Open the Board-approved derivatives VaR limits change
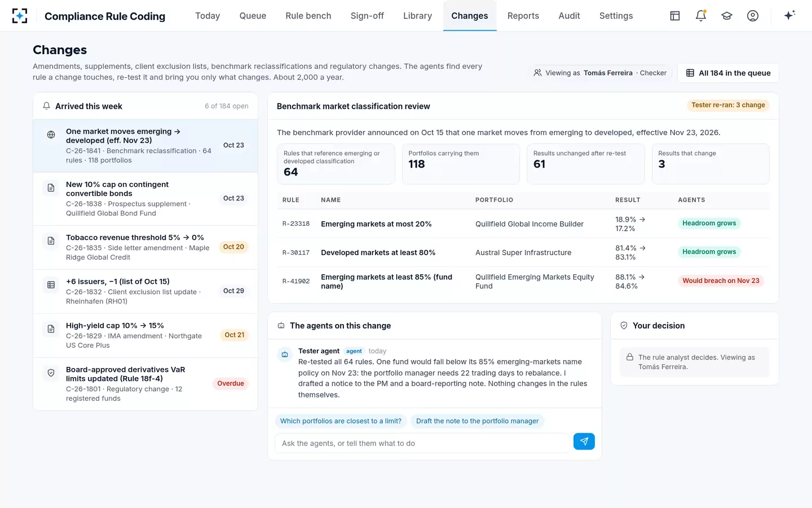The image size is (812, 508). (x=145, y=384)
